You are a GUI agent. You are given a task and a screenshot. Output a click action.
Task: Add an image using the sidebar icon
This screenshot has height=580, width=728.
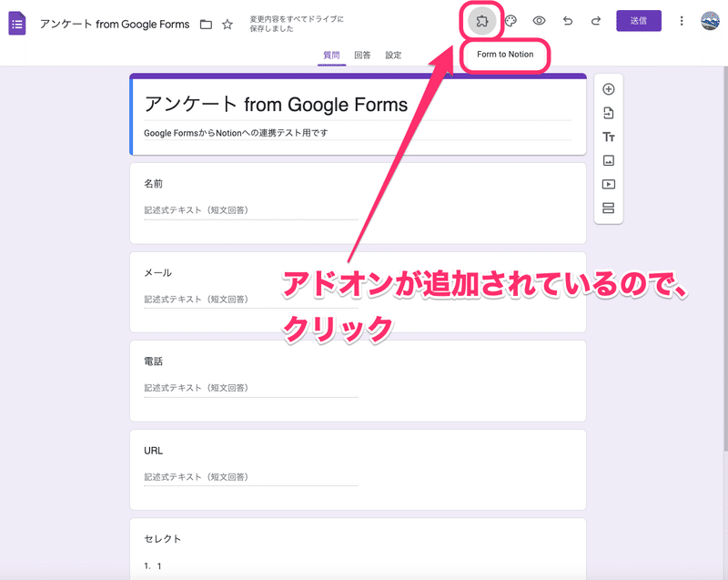608,160
